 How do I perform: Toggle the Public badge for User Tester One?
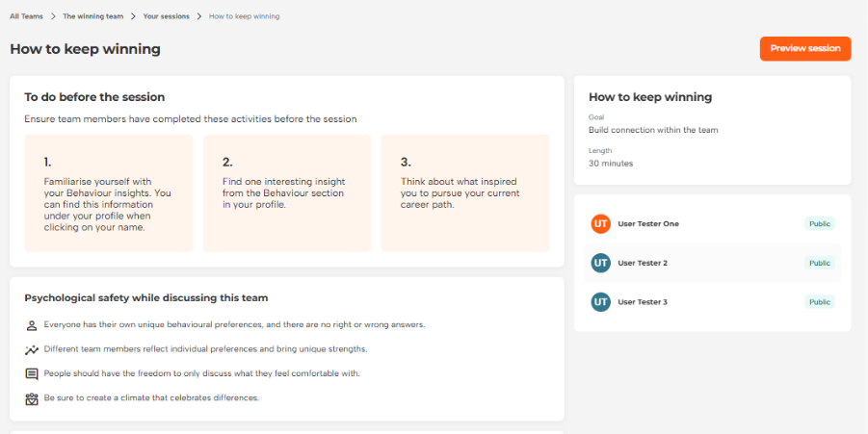[819, 224]
